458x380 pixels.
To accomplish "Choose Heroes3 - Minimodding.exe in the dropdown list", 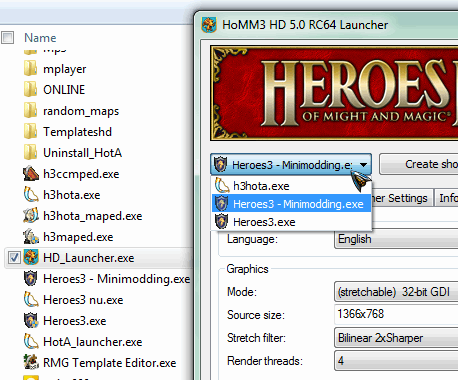I will coord(292,204).
